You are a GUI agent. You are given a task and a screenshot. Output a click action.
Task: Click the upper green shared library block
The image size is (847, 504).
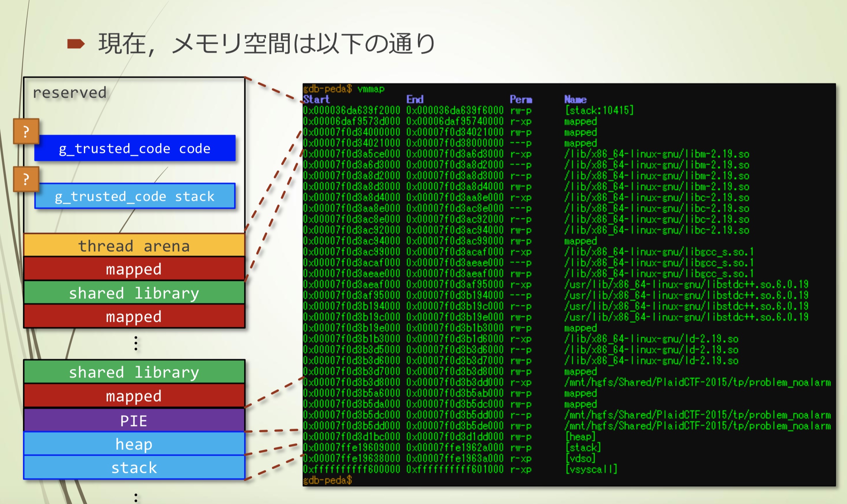click(x=134, y=293)
